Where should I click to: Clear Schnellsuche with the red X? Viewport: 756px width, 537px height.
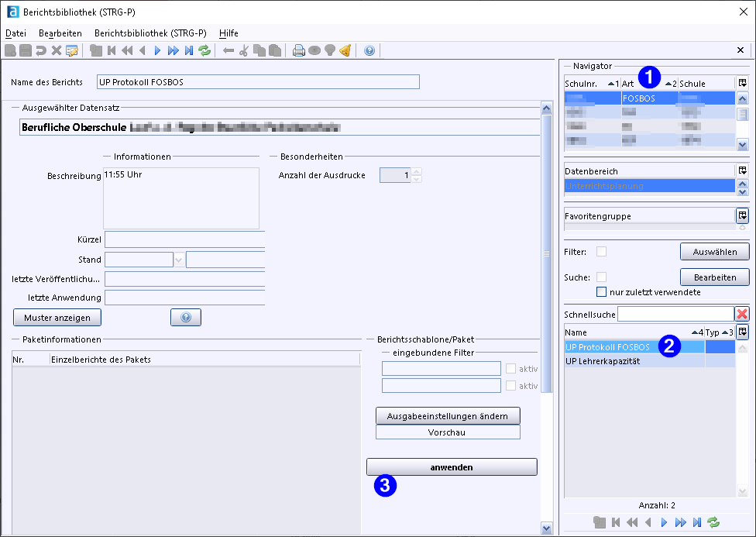742,314
